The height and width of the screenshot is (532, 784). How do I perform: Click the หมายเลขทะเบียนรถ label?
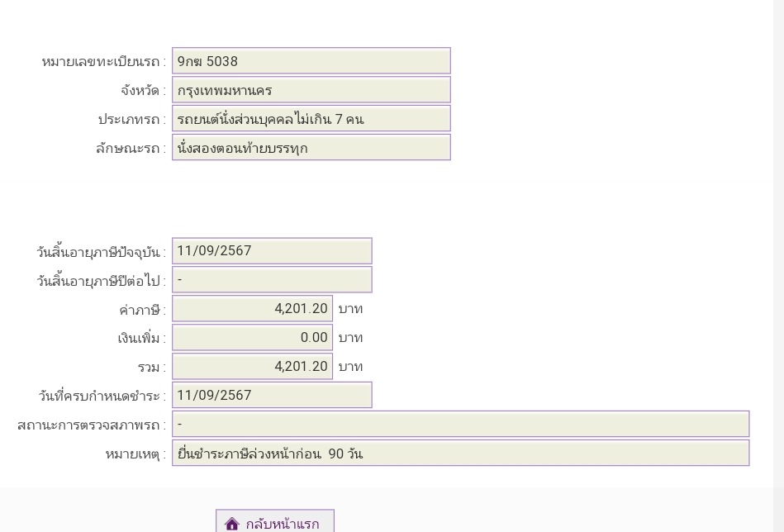click(103, 61)
